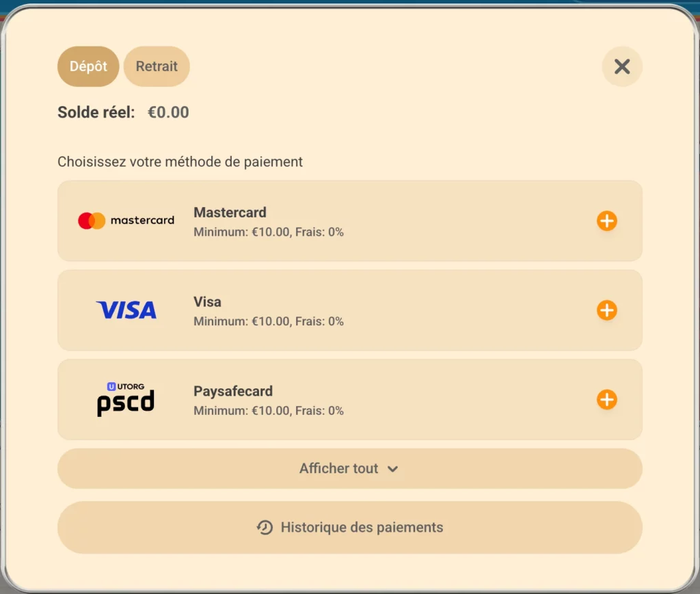This screenshot has width=700, height=594.
Task: Click the Paysafecard title text
Action: click(x=233, y=391)
